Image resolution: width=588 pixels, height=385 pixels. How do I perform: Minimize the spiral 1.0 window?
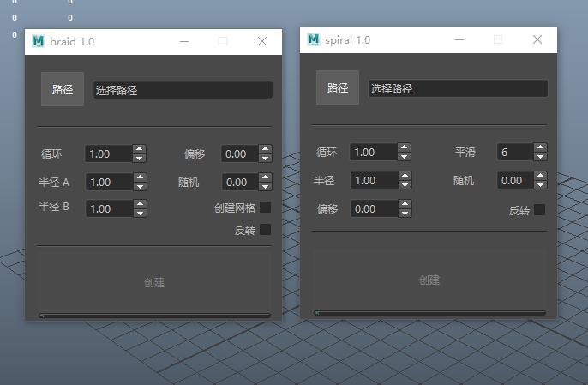(x=459, y=39)
